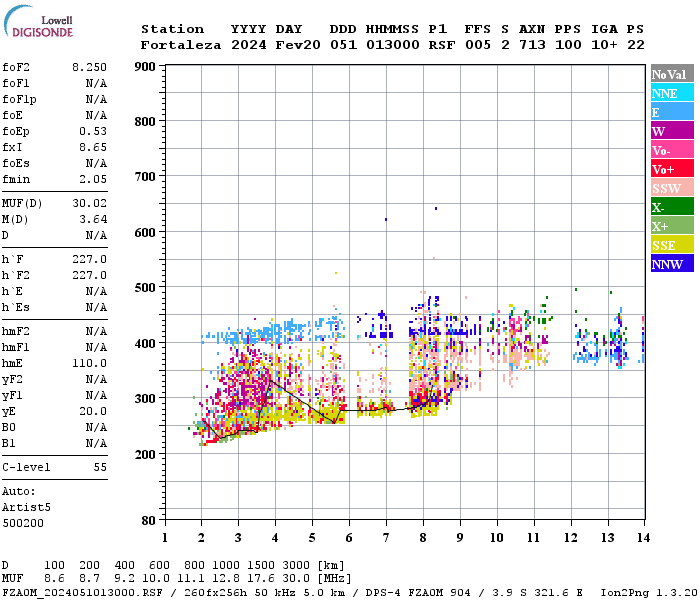Click the Lowell Digisonde logo
Viewport: 700px width, 600px height.
(38, 22)
